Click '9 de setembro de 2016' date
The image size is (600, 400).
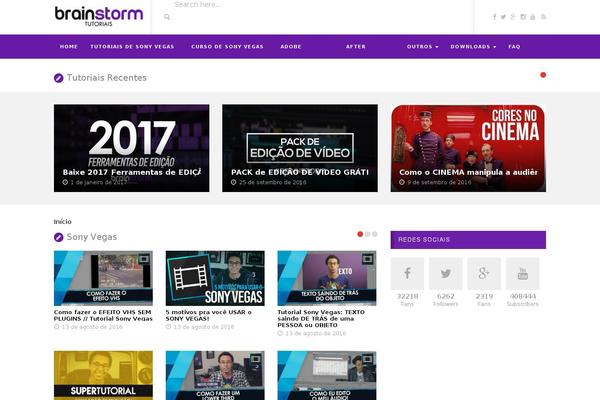coord(439,183)
